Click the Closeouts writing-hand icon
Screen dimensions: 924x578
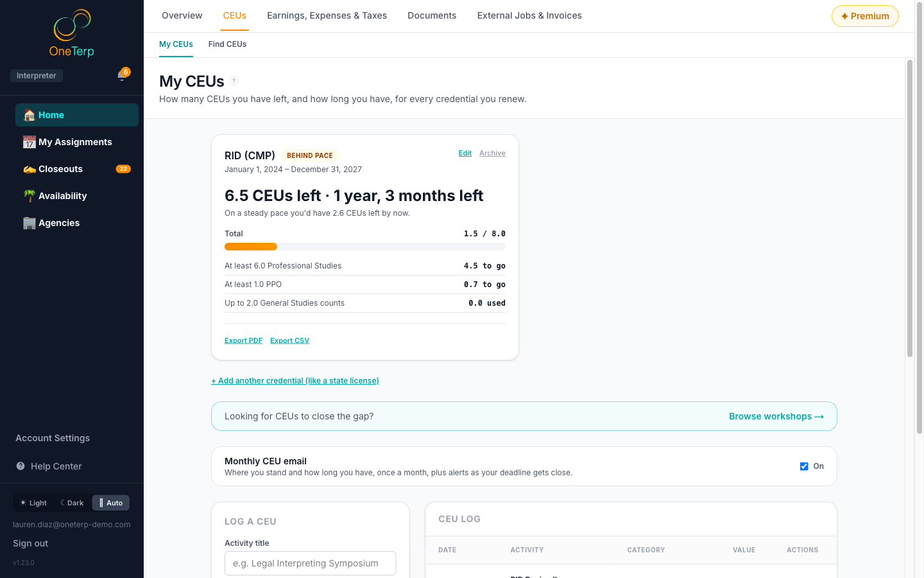[x=30, y=169]
